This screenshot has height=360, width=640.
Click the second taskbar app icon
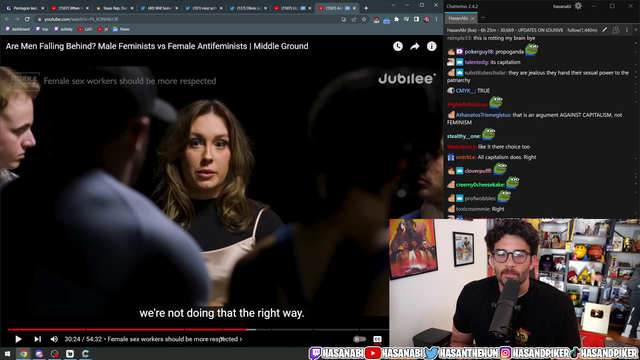pos(39,353)
